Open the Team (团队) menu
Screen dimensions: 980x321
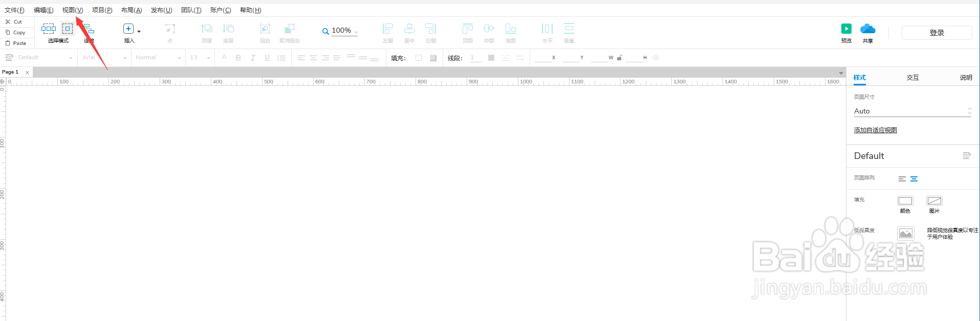[191, 10]
